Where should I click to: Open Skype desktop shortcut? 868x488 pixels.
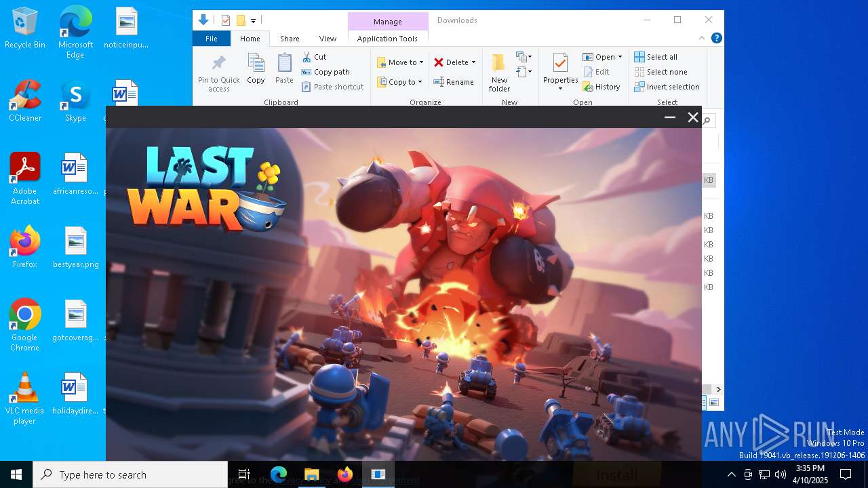(x=75, y=102)
